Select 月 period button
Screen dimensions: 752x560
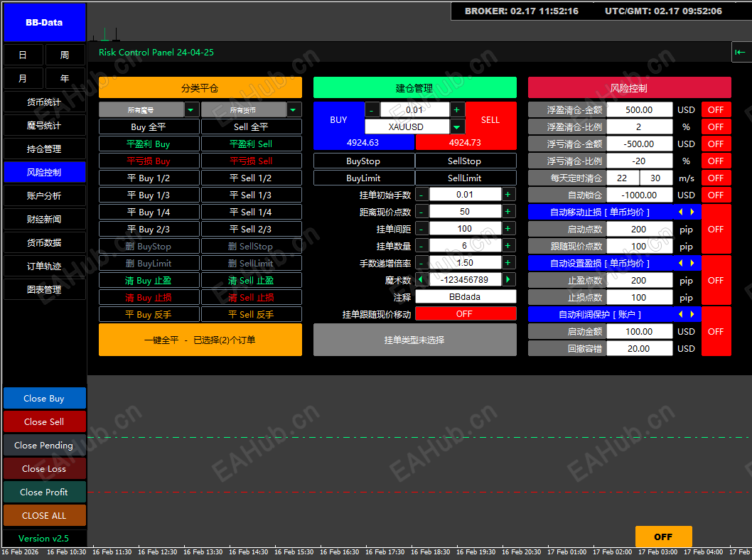[x=23, y=78]
